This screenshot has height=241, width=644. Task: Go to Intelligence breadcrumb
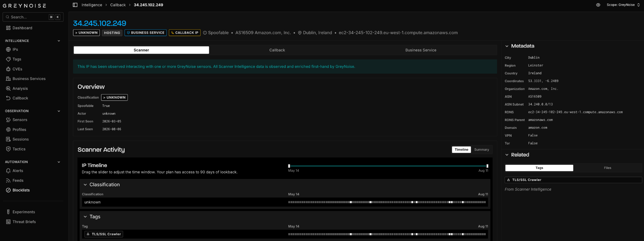coord(92,5)
